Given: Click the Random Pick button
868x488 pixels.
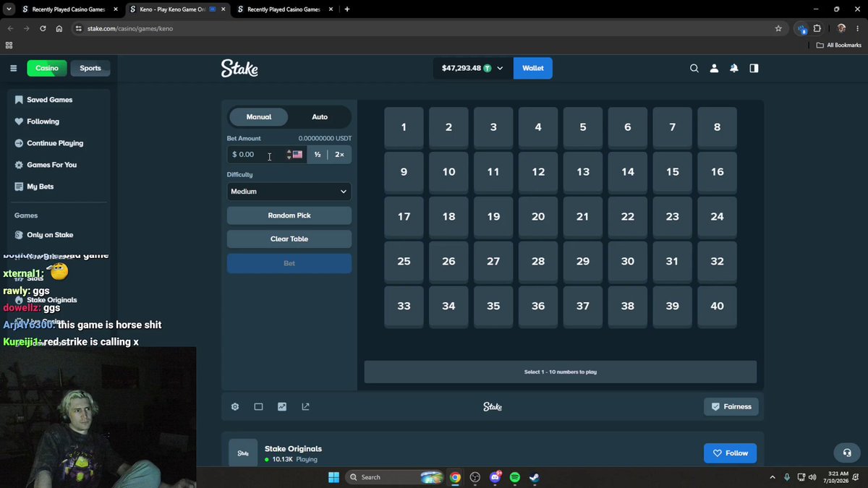Looking at the screenshot, I should [x=289, y=215].
